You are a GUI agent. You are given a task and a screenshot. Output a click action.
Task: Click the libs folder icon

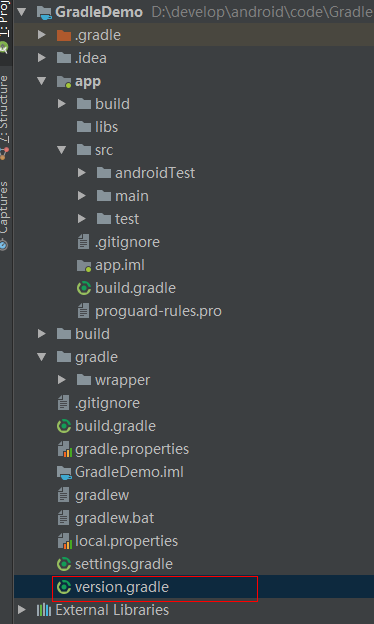84,127
